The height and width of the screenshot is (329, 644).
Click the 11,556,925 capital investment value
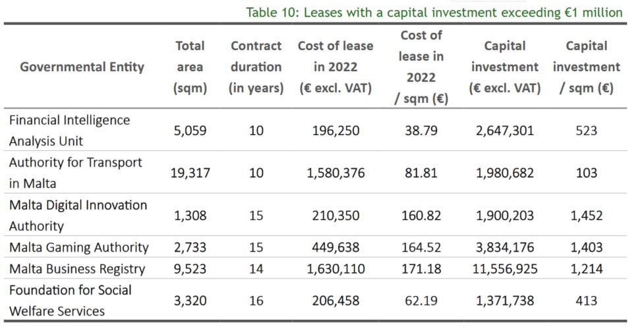click(505, 269)
